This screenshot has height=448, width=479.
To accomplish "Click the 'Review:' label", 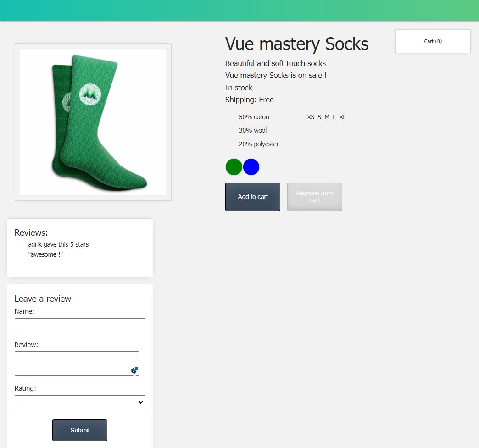I will [x=26, y=344].
